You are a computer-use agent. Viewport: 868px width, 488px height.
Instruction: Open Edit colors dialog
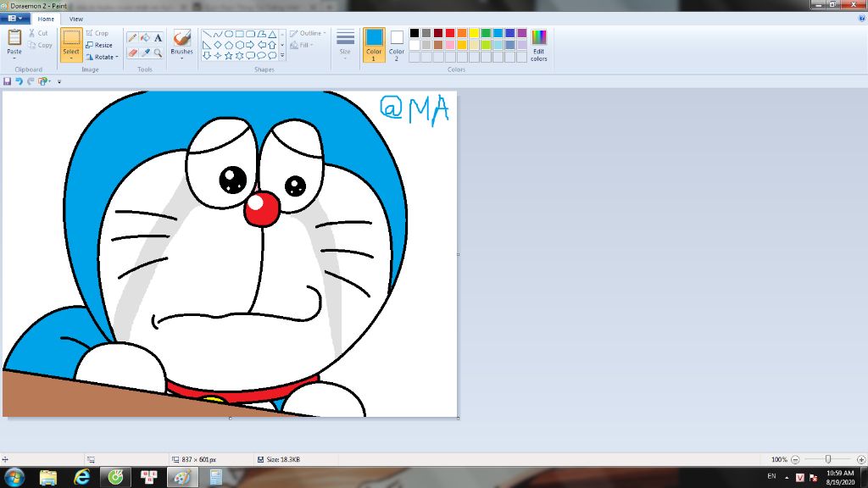pos(538,46)
